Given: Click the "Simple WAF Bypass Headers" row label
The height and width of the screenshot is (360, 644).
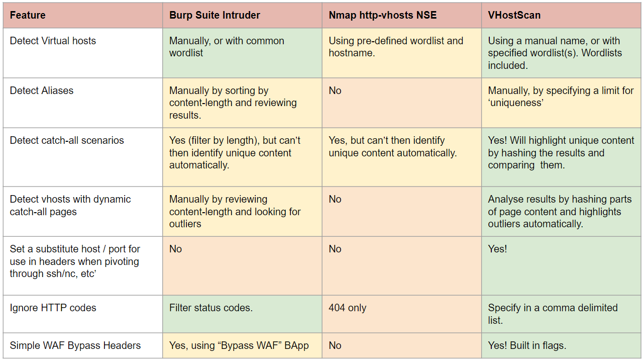Looking at the screenshot, I should click(x=75, y=345).
